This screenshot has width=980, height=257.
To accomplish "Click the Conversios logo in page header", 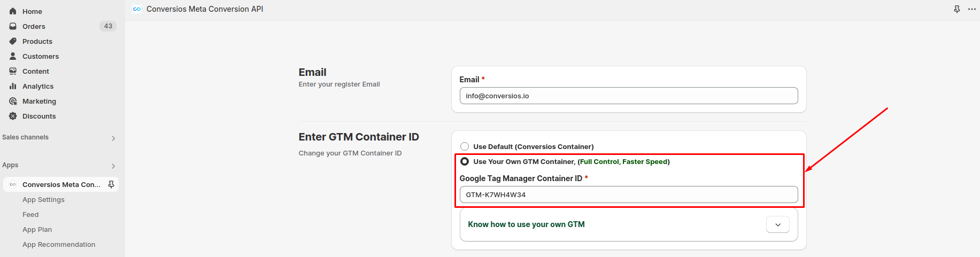I will (137, 9).
